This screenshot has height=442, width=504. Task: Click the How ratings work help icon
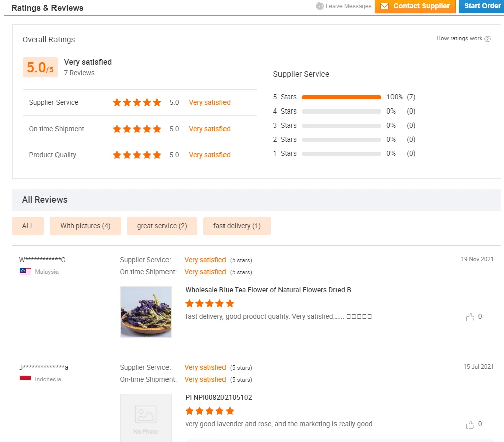[488, 39]
